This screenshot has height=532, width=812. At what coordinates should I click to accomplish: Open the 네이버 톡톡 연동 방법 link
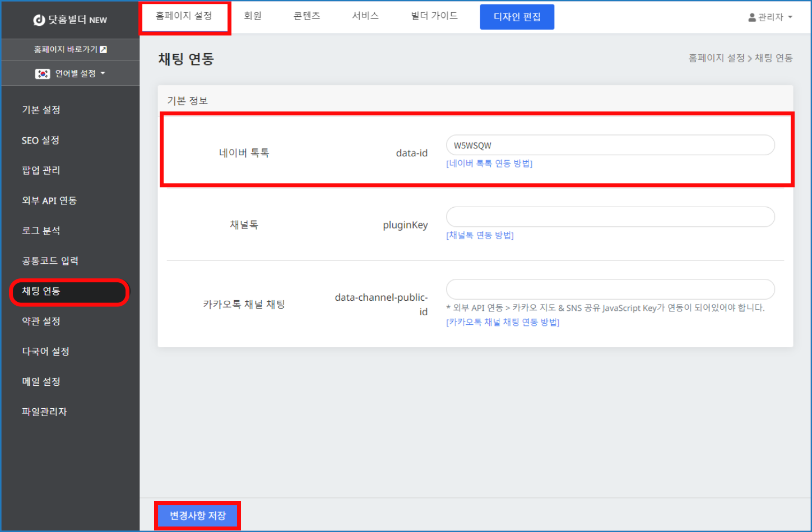point(489,164)
